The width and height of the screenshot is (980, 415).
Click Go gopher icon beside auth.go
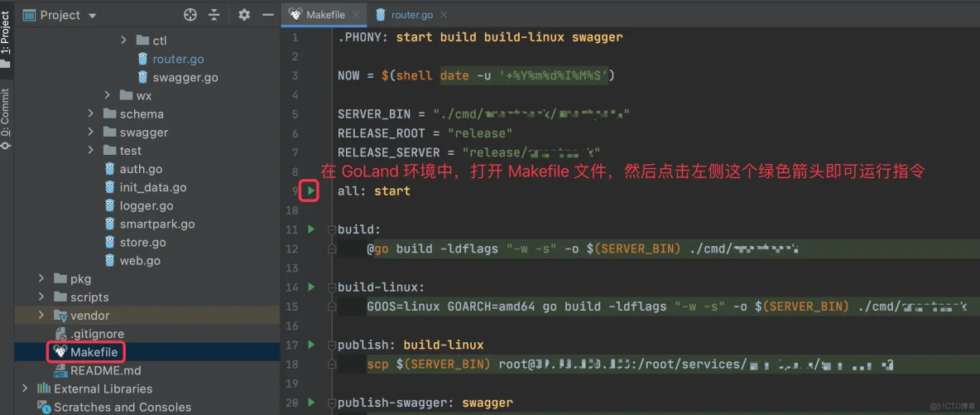[x=109, y=169]
